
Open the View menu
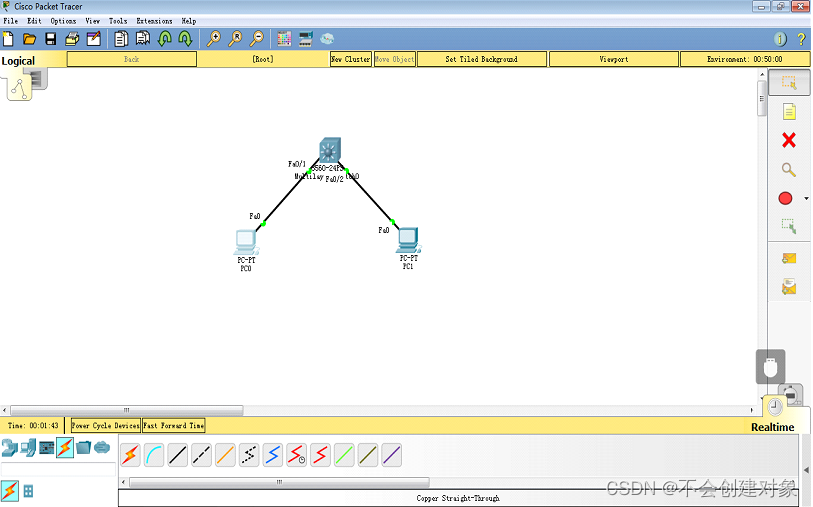pyautogui.click(x=93, y=21)
